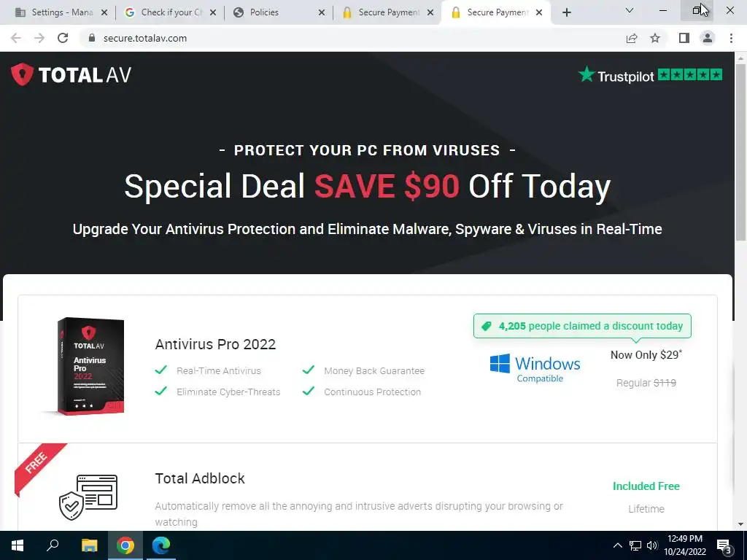Toggle the browser side panel icon
This screenshot has height=560, width=747.
click(684, 38)
